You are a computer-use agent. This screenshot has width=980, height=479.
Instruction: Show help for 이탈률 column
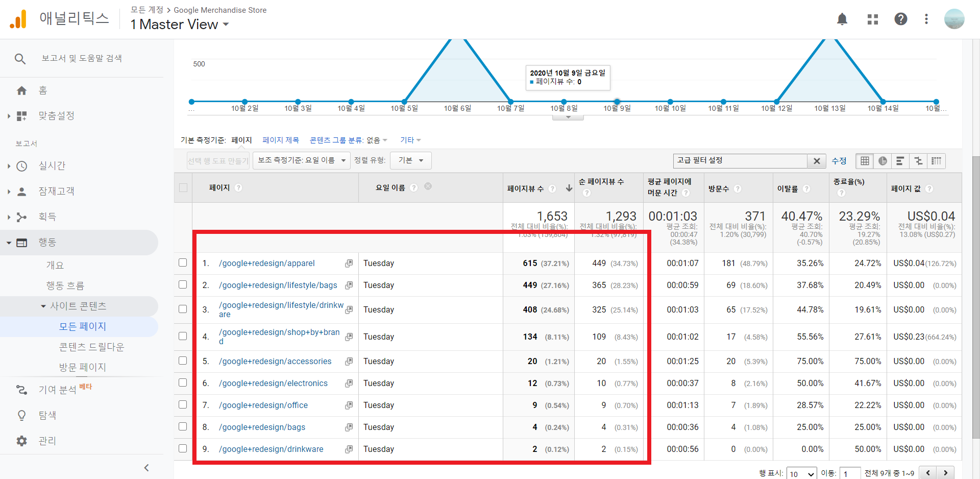click(806, 188)
